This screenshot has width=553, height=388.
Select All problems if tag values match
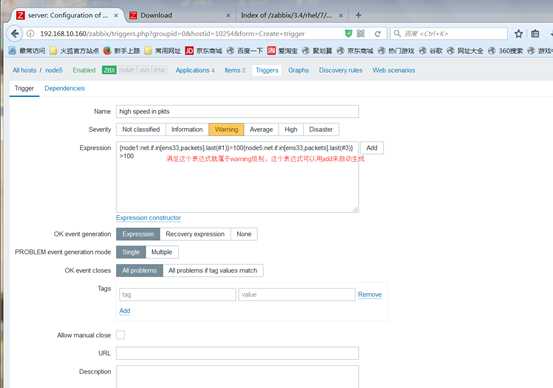click(x=213, y=270)
